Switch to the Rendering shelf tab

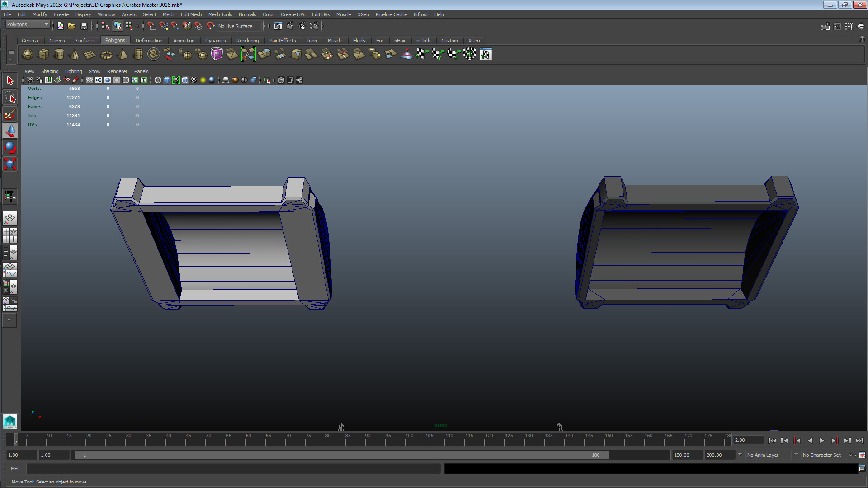[247, 41]
